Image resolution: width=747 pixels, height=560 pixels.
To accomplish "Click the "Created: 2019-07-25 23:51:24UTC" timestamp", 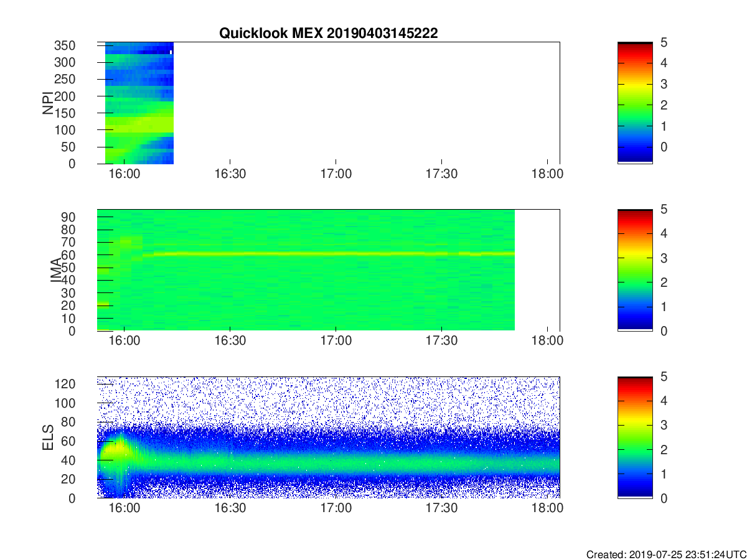I will [667, 554].
